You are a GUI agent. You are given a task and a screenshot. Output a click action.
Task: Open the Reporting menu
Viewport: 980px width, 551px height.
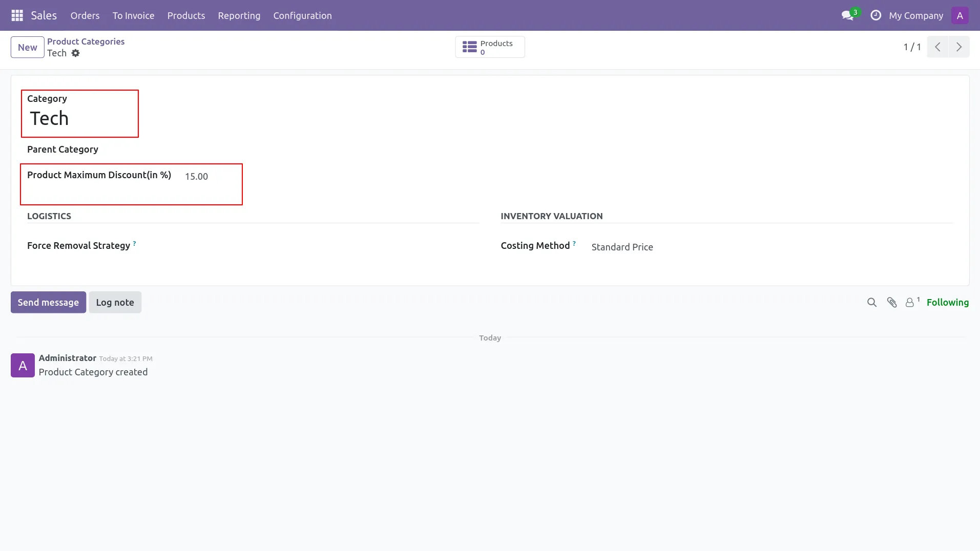(x=239, y=15)
